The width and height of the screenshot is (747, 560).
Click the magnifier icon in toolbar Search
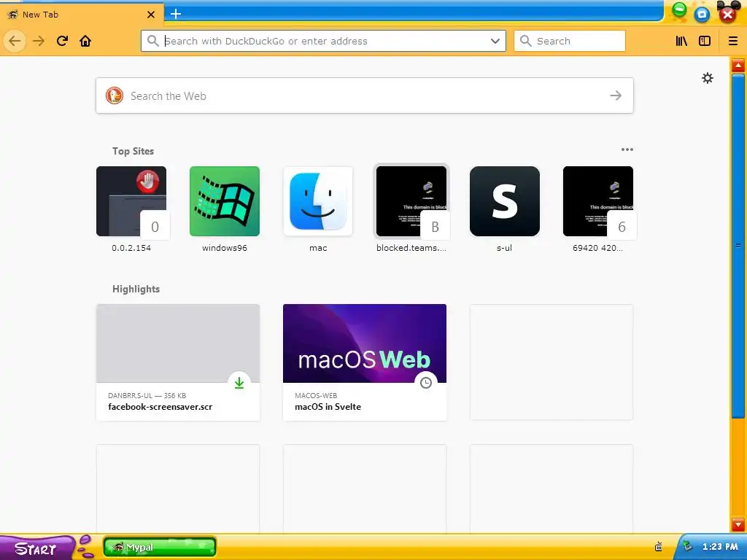(x=525, y=41)
